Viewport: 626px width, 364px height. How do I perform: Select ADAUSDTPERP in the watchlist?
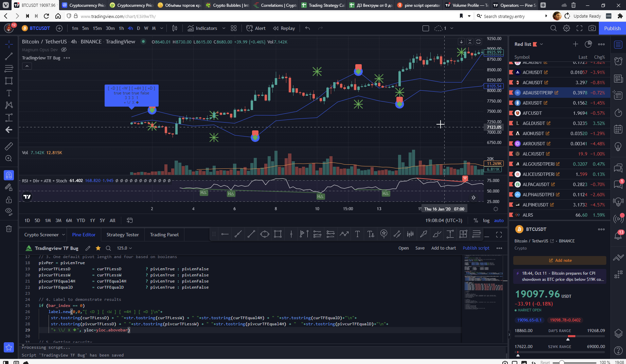coord(559,93)
